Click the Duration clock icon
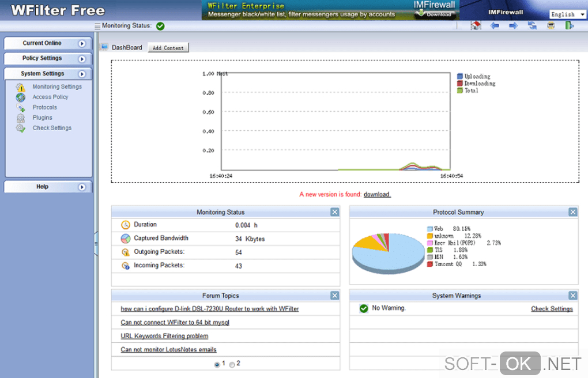The image size is (588, 378). [126, 225]
